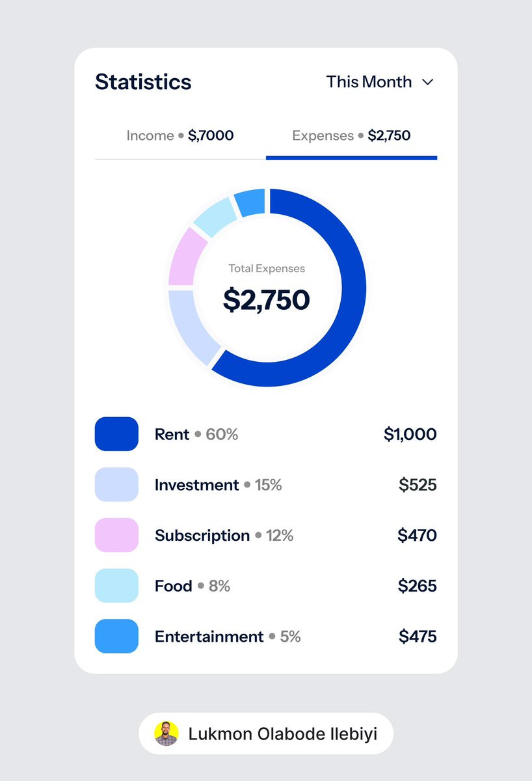
Task: Click the pale cyan Food swatch
Action: [x=116, y=586]
